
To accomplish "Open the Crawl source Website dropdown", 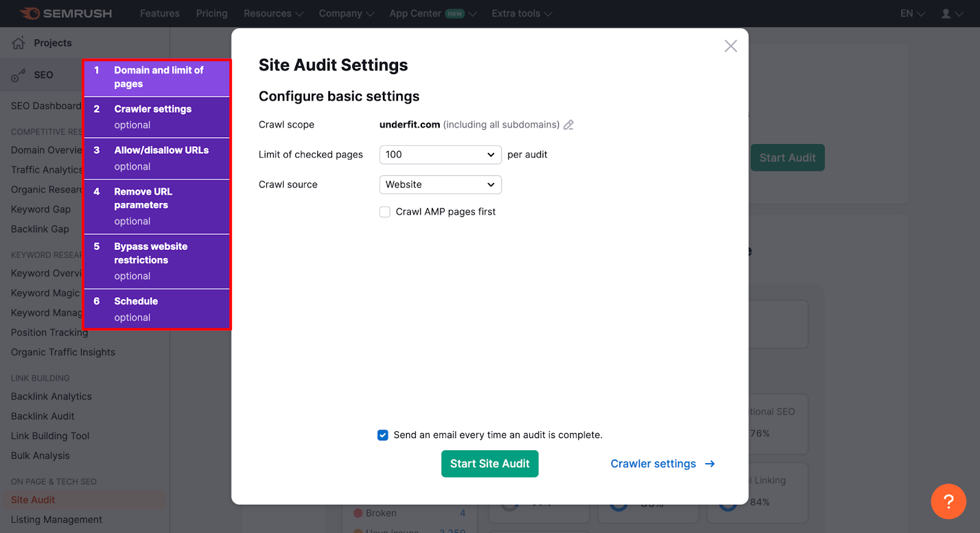I will pyautogui.click(x=440, y=184).
